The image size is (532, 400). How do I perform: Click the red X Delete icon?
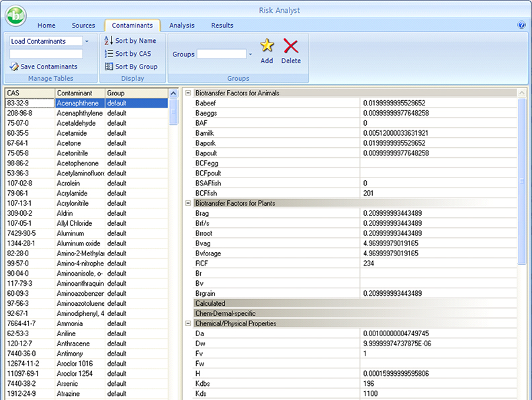click(x=291, y=46)
